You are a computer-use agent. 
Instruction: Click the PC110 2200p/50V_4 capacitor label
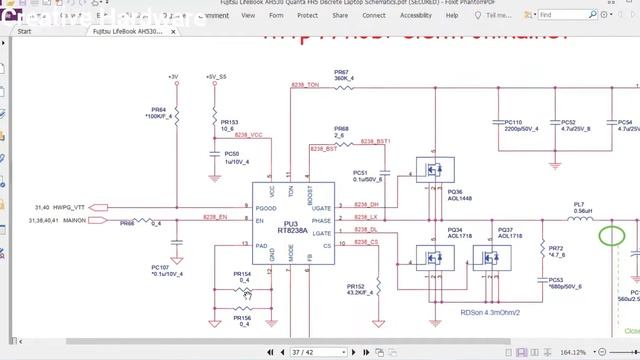coord(521,126)
